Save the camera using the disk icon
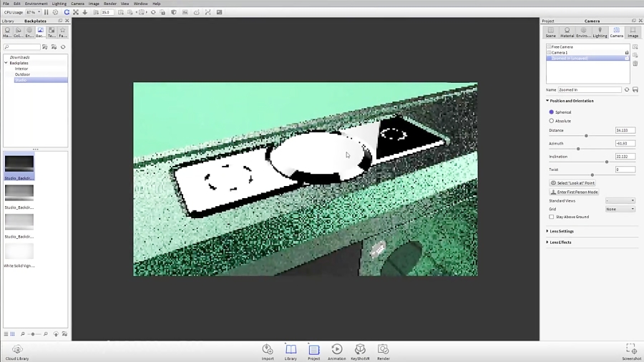 635,90
